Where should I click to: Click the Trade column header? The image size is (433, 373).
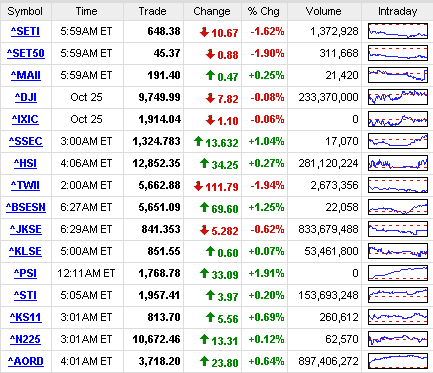pos(153,11)
